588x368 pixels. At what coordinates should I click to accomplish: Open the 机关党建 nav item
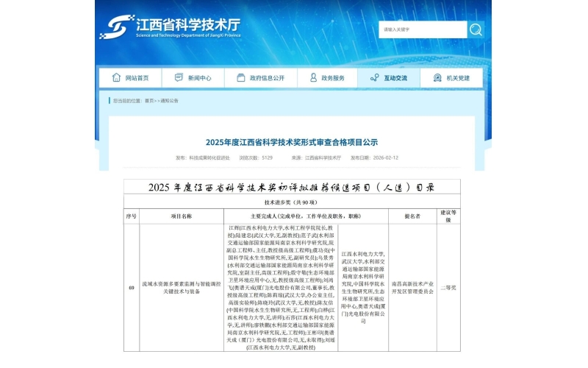click(x=451, y=78)
